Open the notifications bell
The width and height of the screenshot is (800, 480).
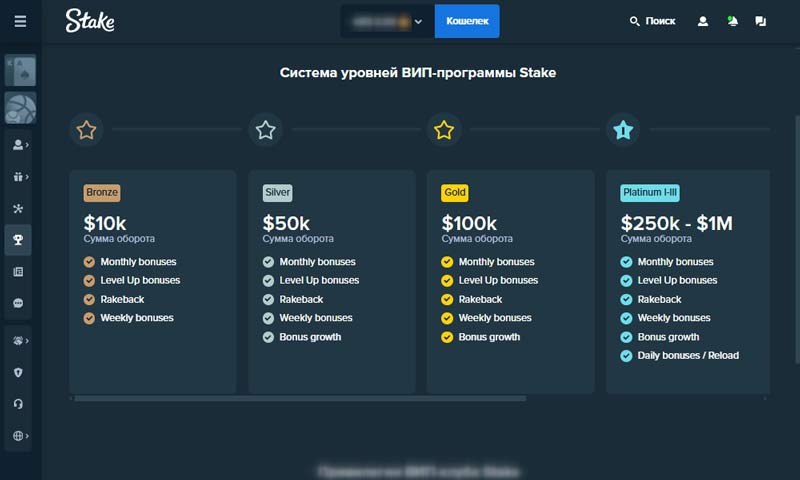732,21
